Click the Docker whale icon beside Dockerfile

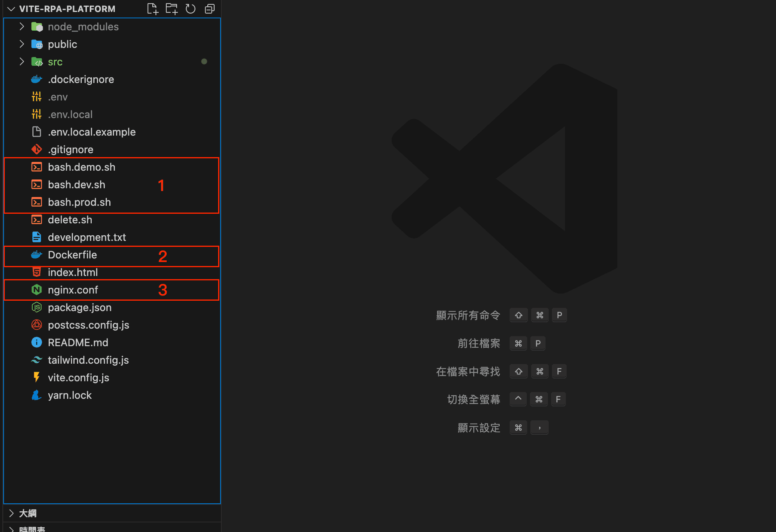click(x=37, y=255)
